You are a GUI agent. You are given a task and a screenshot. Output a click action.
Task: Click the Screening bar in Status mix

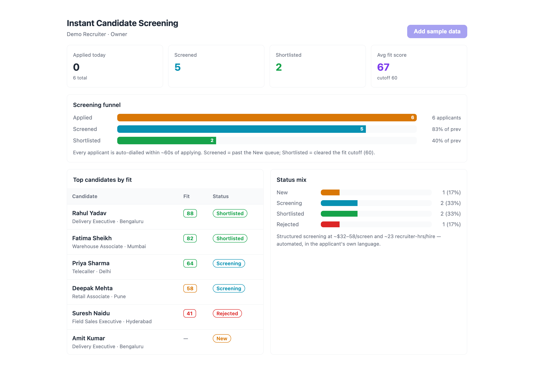point(339,203)
